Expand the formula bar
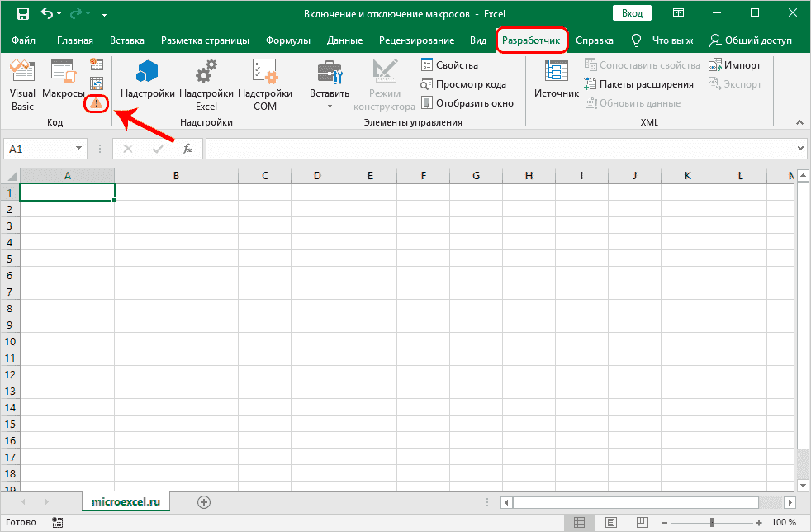Viewport: 811px width, 532px height. tap(800, 149)
